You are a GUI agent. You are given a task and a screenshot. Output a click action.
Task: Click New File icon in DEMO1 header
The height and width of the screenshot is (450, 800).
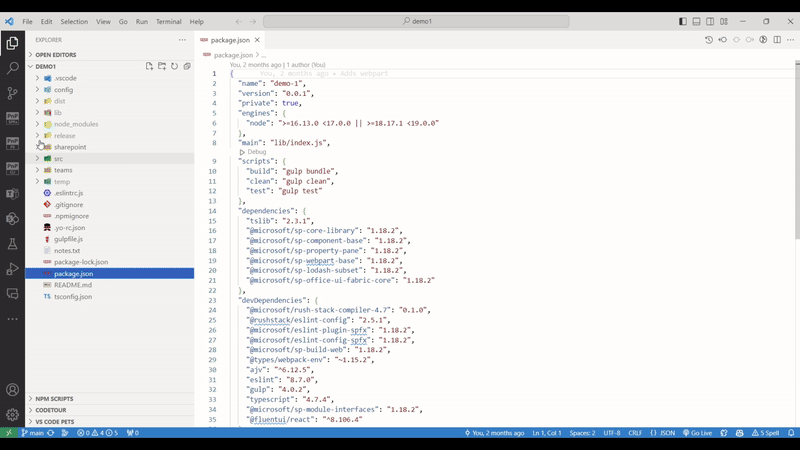click(x=149, y=66)
